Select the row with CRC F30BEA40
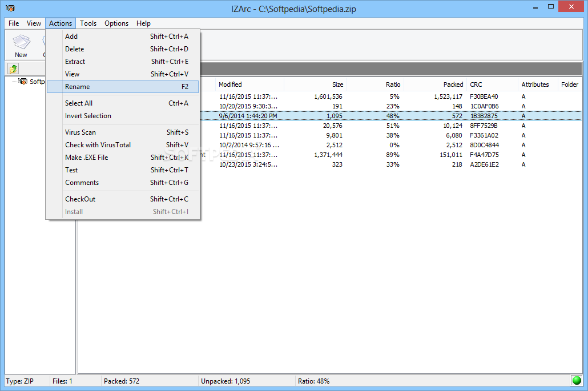 point(391,96)
